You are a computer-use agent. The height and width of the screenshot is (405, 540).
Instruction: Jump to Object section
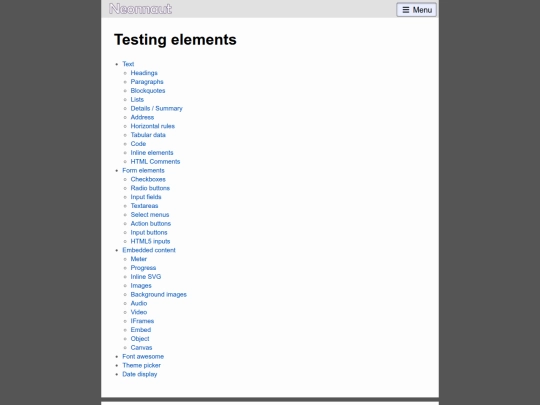pyautogui.click(x=140, y=339)
